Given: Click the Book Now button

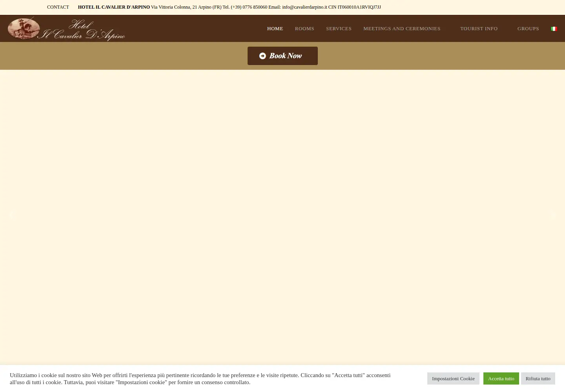Looking at the screenshot, I should [282, 56].
